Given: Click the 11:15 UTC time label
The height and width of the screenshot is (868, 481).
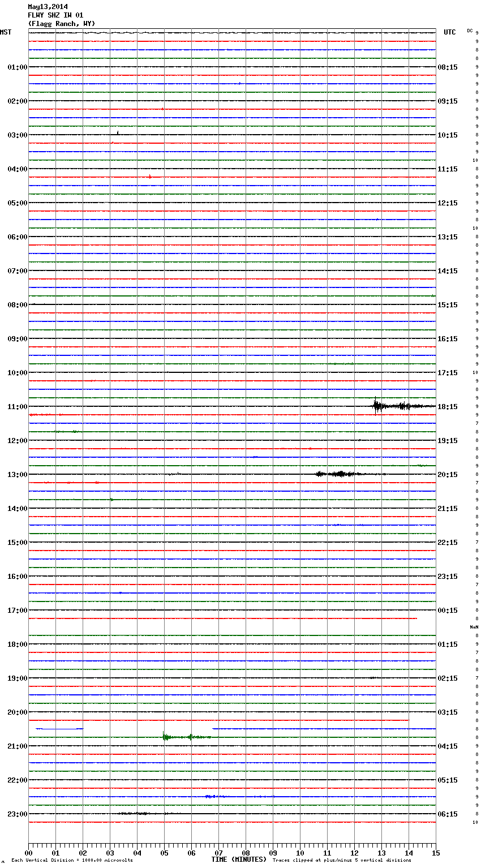Looking at the screenshot, I should tap(448, 169).
